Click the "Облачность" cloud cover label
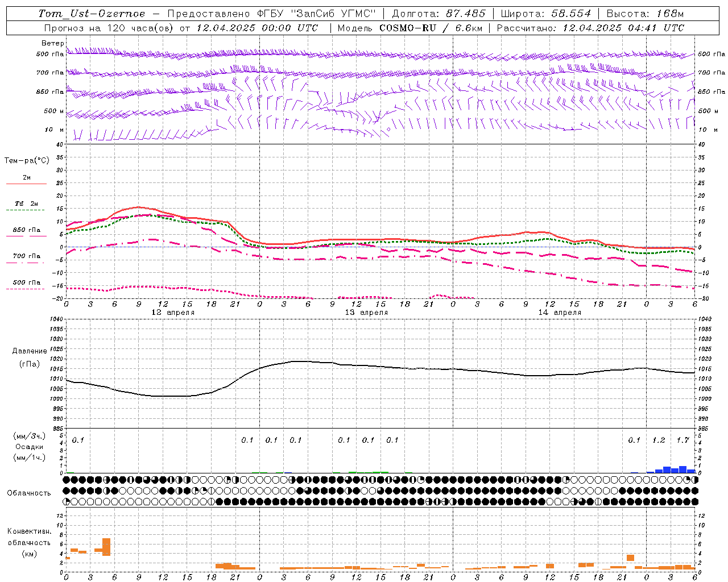 pos(29,493)
